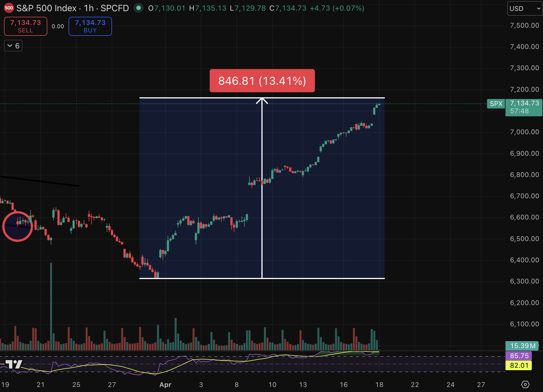Screen dimensions: 543x392
Task: Click the 846.81 (13.41%) measurement label
Action: (262, 81)
